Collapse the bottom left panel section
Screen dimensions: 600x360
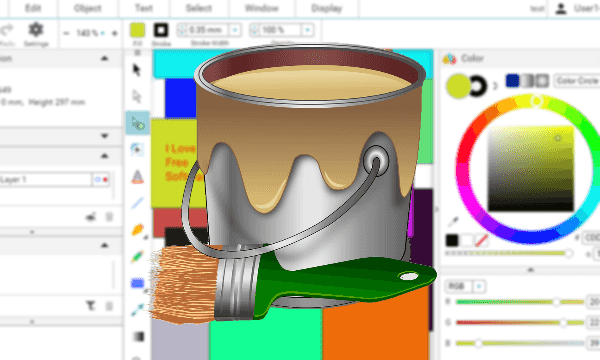[x=104, y=245]
